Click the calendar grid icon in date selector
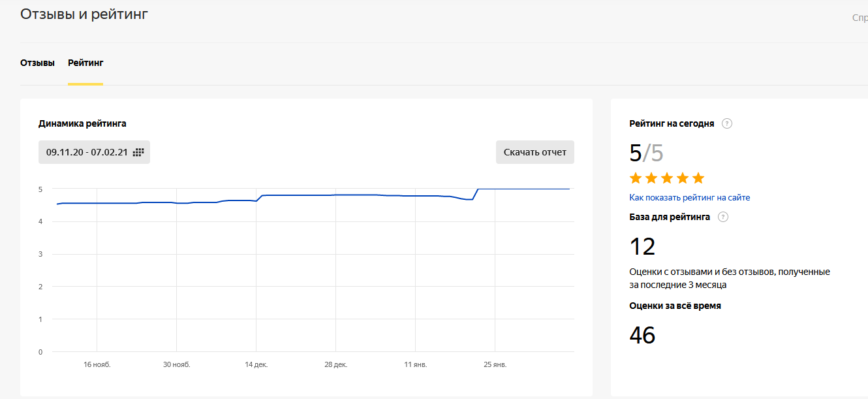Image resolution: width=868 pixels, height=399 pixels. (x=138, y=152)
